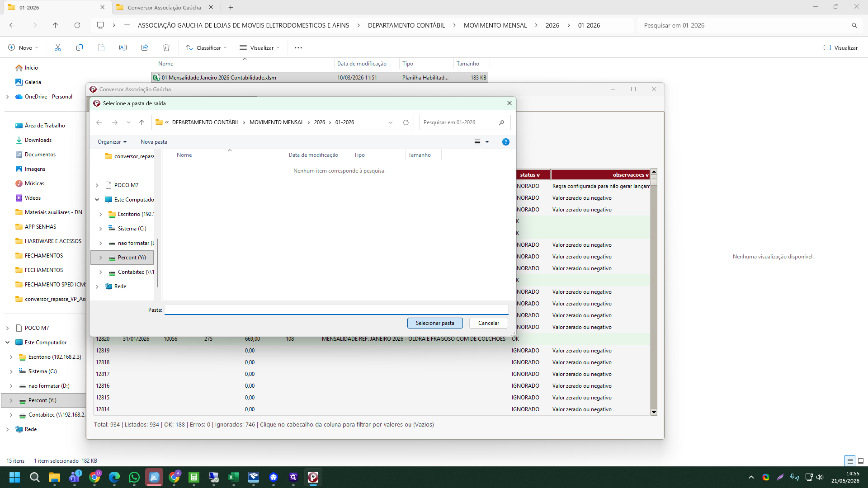
Task: Open Microsoft Teams from the taskbar
Action: [x=75, y=477]
